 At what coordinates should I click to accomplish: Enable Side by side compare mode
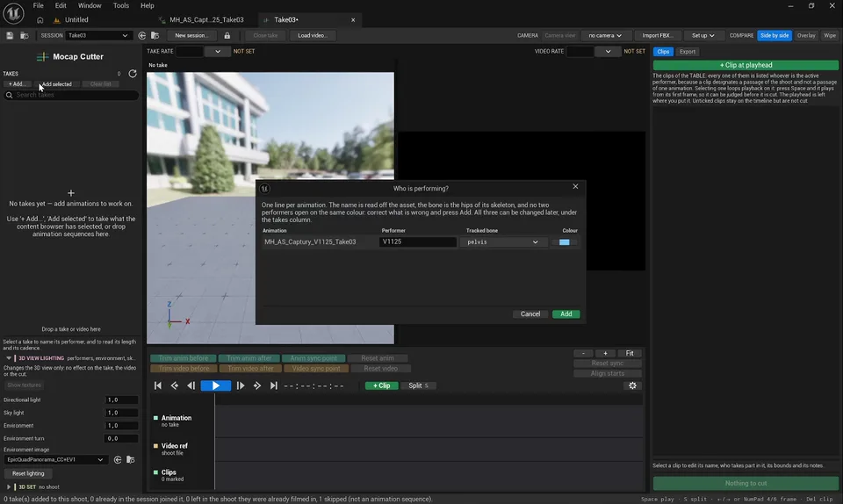pos(775,35)
